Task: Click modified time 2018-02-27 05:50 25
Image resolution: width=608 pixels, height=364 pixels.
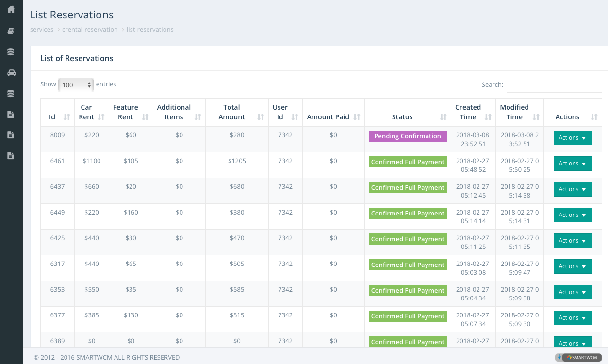Action: 519,165
